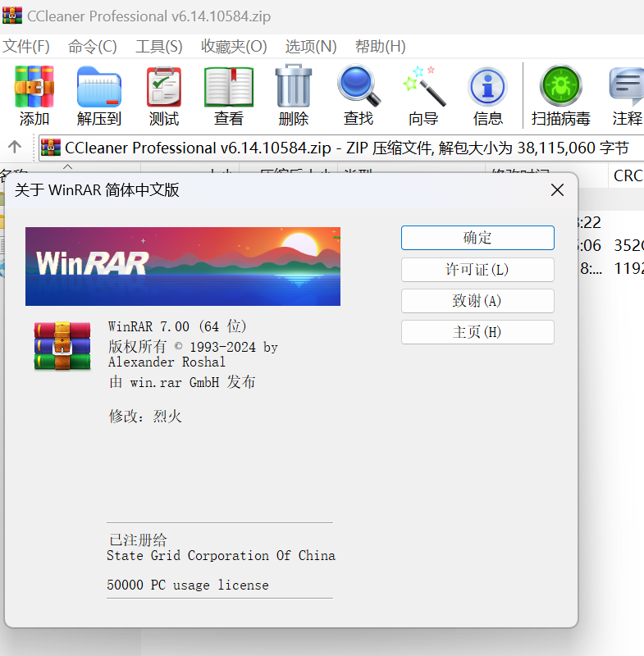Click 'State Grid Corporation Of China' text
This screenshot has width=644, height=656.
point(221,556)
